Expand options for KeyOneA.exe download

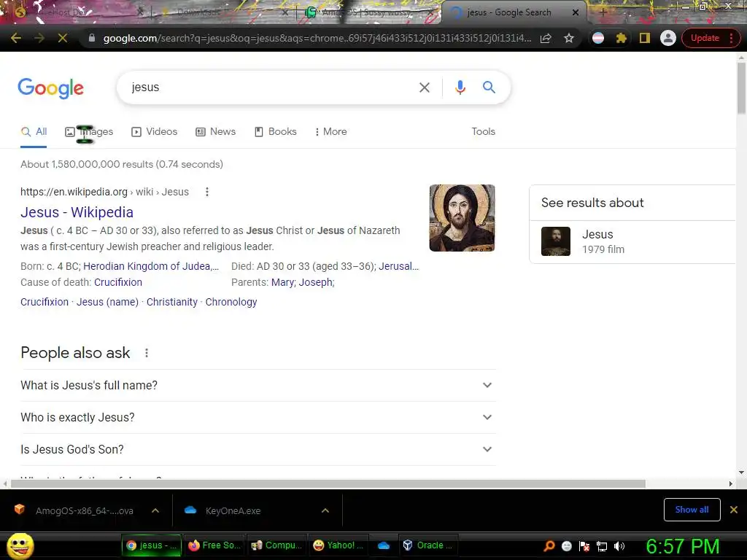pyautogui.click(x=325, y=510)
